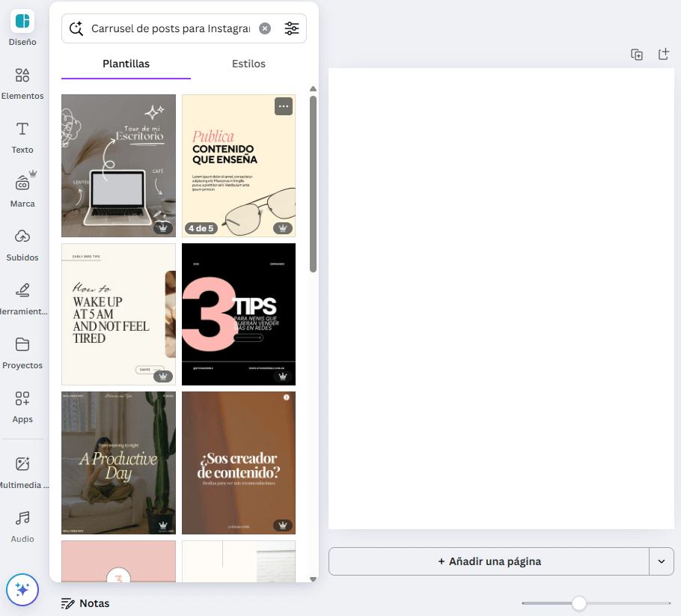Duplicate the page using the copy icon
The height and width of the screenshot is (616, 681).
(637, 55)
